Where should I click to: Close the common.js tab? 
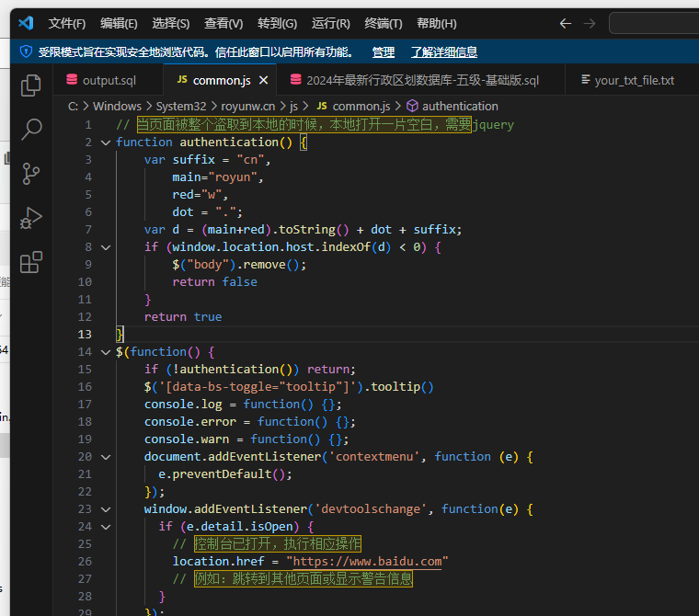click(263, 80)
